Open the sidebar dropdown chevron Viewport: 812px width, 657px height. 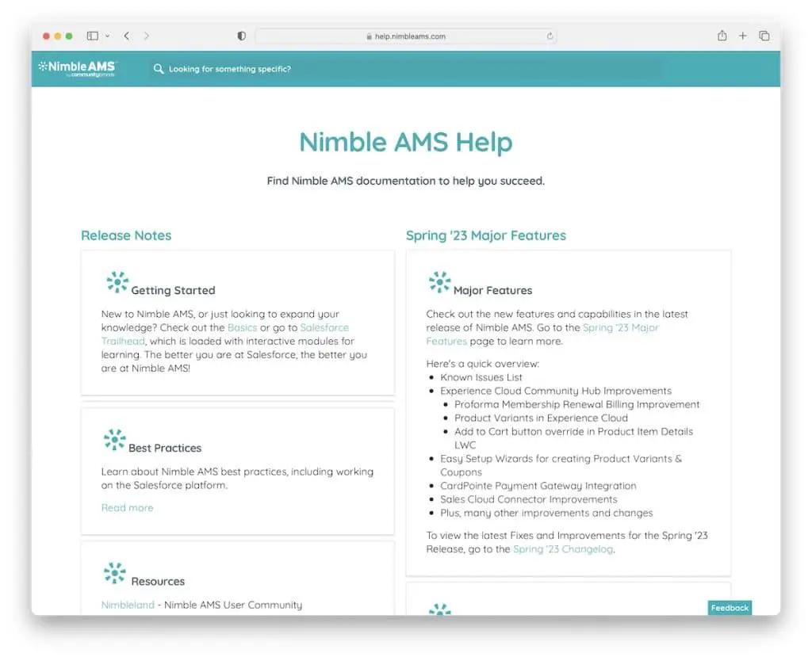(x=107, y=36)
